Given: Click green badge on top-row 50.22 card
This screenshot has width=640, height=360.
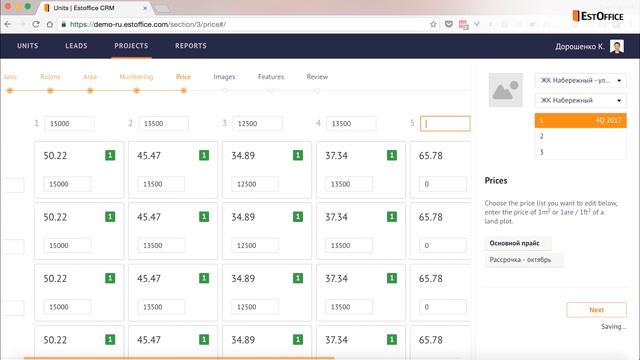Looking at the screenshot, I should point(110,155).
